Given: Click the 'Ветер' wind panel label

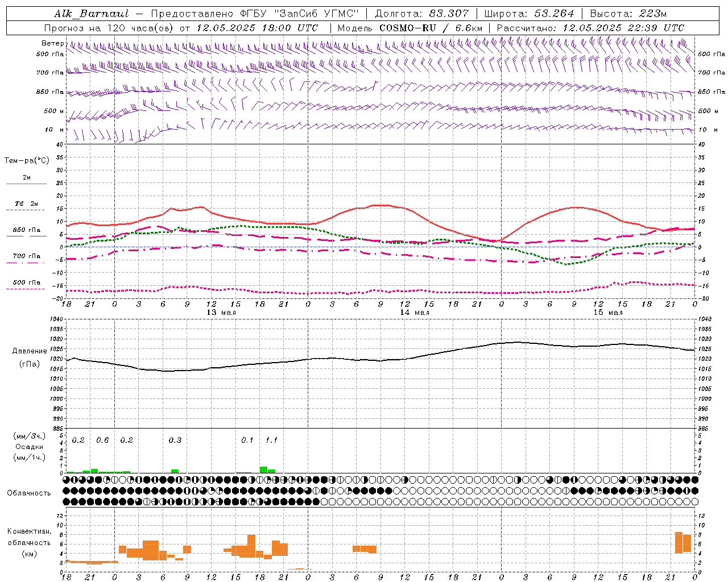Looking at the screenshot, I should [53, 43].
